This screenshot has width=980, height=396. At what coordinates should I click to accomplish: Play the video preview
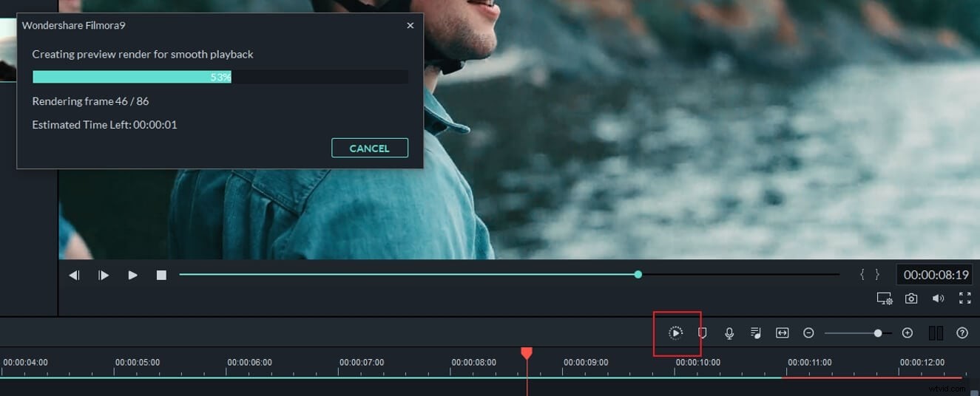coord(133,275)
